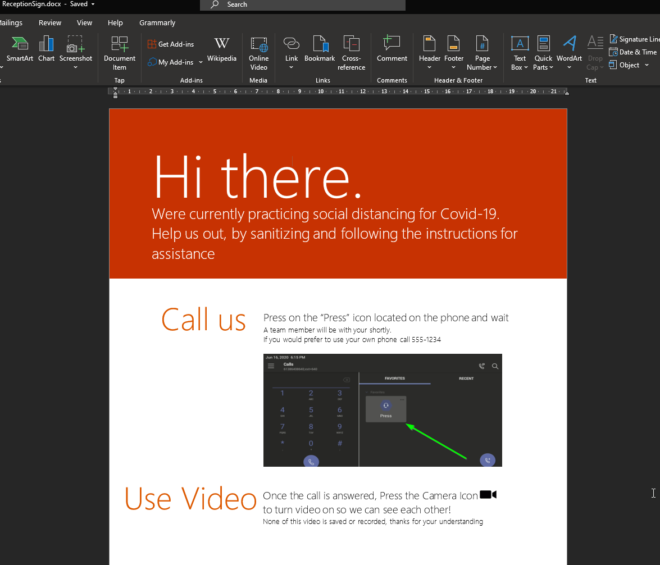Open the Wikipedia add-in

(222, 49)
